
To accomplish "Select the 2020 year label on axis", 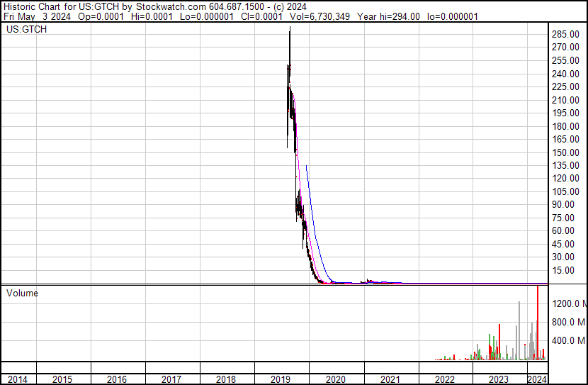I will 336,379.
